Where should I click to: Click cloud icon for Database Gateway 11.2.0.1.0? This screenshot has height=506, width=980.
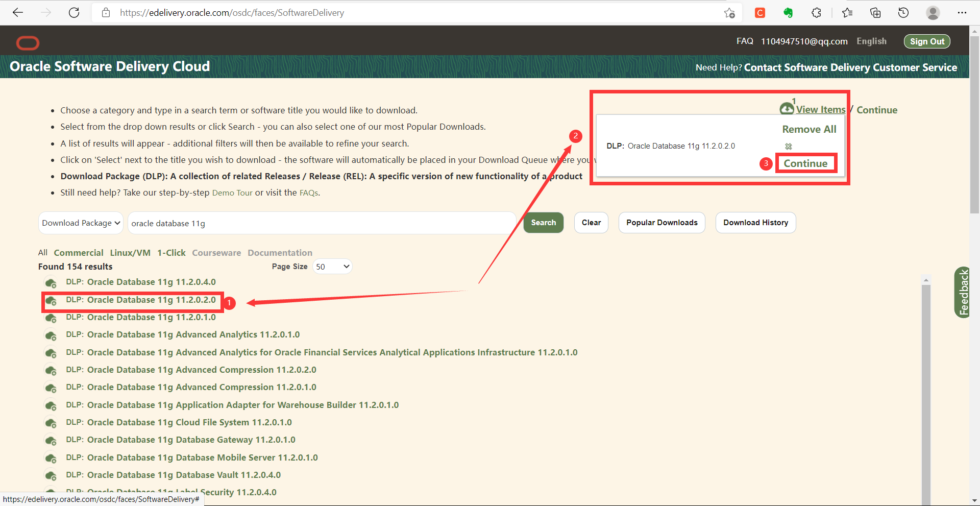tap(51, 441)
